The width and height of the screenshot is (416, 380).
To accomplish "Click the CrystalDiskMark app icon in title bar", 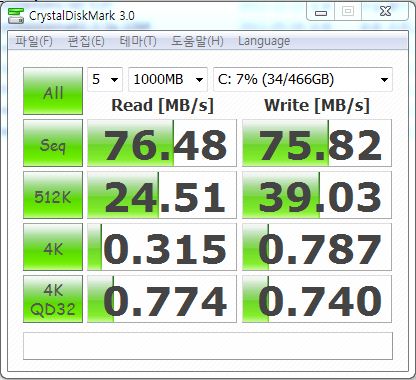I will click(x=16, y=16).
